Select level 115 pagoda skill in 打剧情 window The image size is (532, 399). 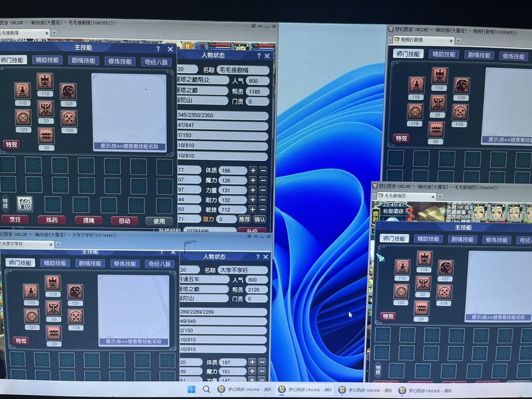point(416,85)
